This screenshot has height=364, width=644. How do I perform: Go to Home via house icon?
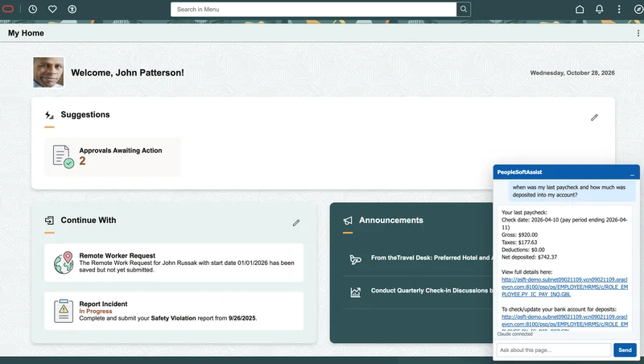[x=580, y=9]
